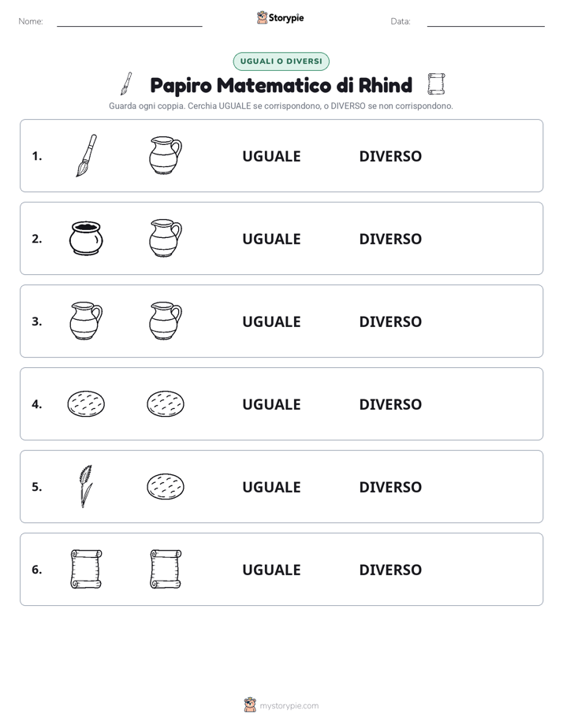Select DIVERSO for question 2
The height and width of the screenshot is (728, 563).
click(x=390, y=239)
